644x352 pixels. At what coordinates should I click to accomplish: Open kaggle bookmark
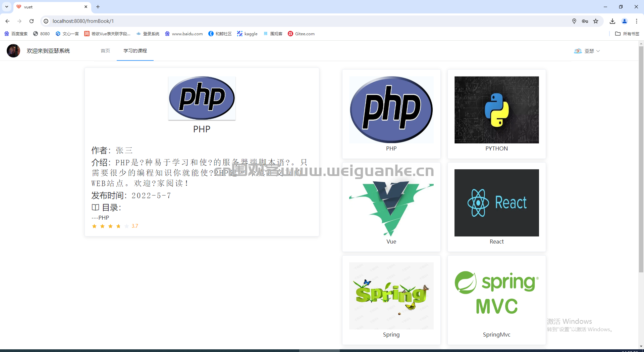(x=247, y=34)
